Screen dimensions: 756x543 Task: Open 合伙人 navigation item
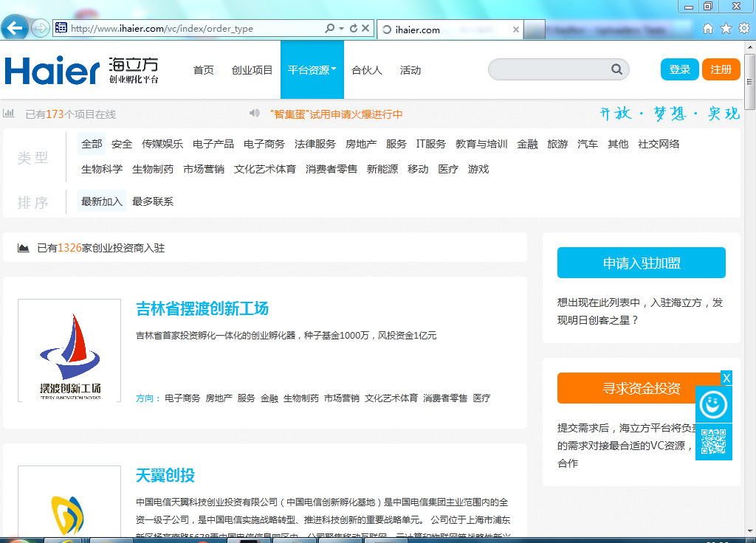tap(367, 70)
